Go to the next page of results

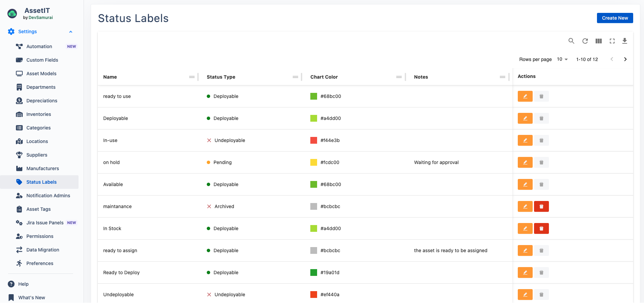[x=625, y=59]
